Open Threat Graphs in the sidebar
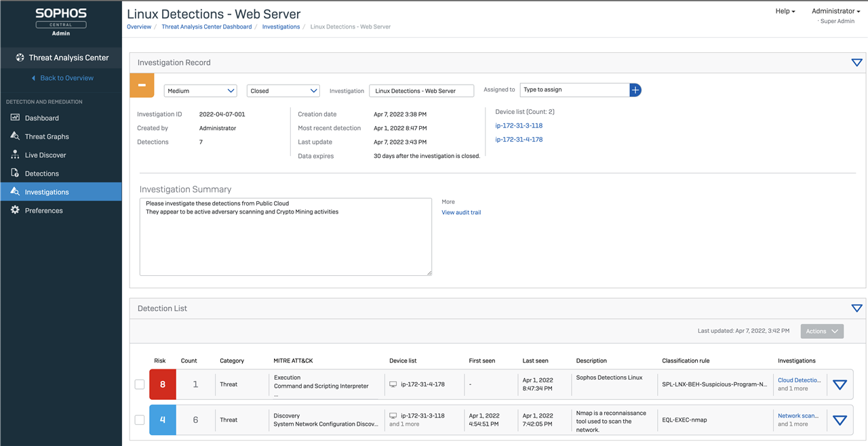Viewport: 868px width, 446px height. 61,136
